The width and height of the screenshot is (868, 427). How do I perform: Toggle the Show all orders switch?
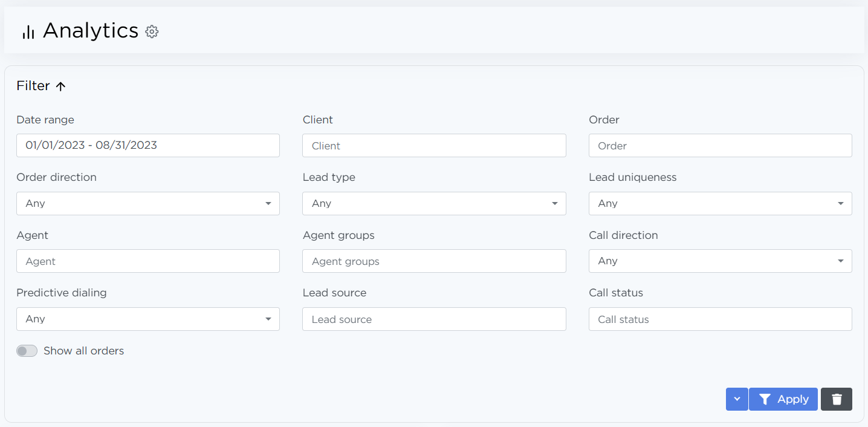(x=27, y=351)
